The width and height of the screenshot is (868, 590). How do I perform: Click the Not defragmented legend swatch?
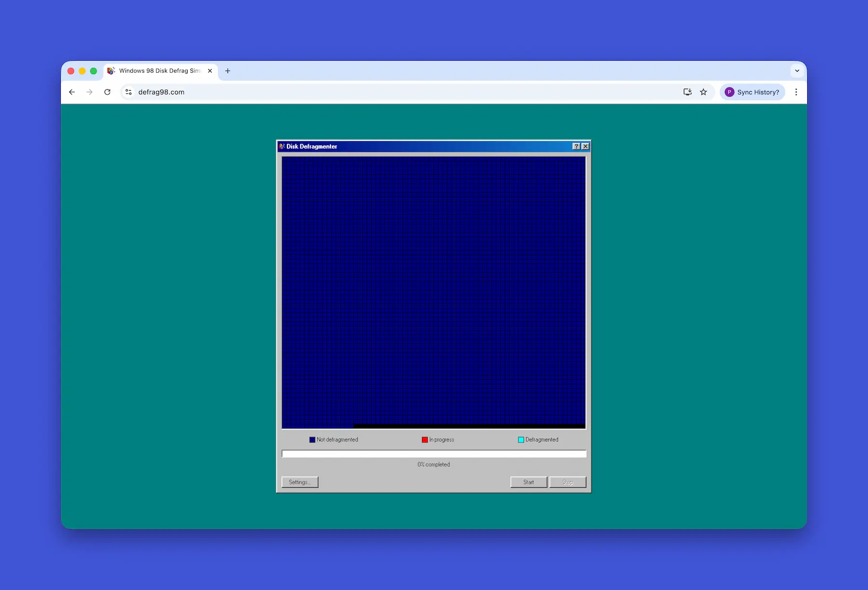[x=312, y=439]
